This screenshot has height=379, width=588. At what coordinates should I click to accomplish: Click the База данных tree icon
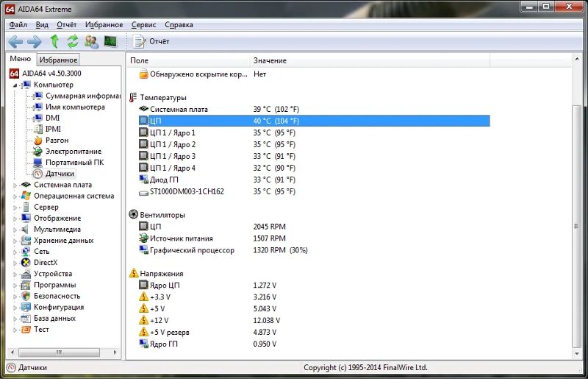[x=26, y=319]
